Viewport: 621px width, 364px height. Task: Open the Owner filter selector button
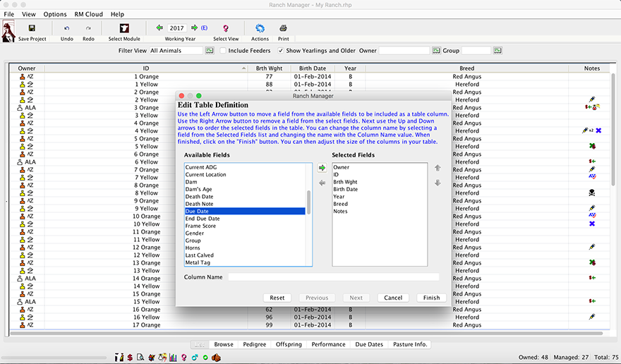tap(436, 51)
